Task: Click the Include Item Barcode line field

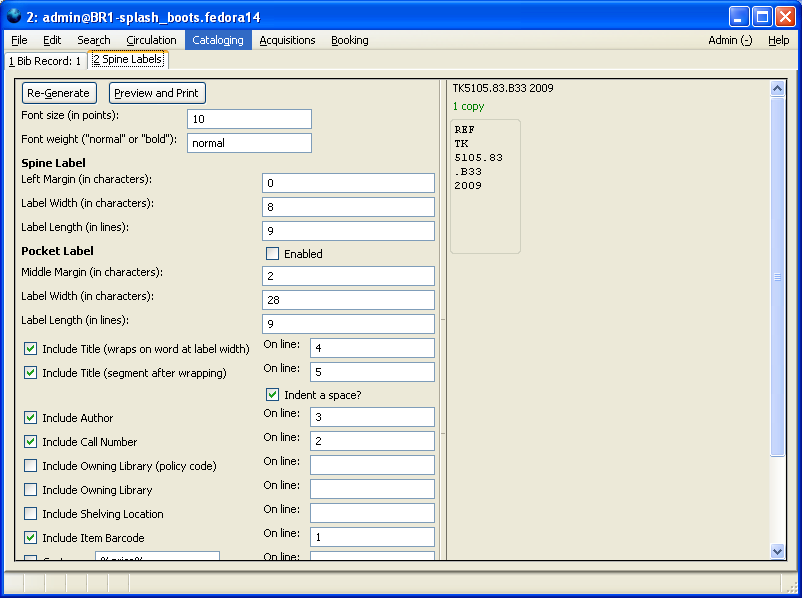Action: click(x=372, y=538)
